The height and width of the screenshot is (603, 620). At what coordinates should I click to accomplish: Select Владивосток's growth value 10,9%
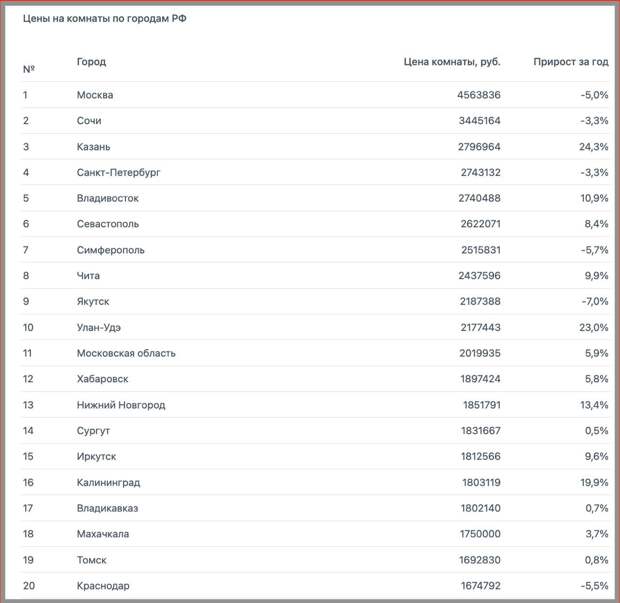pos(592,198)
